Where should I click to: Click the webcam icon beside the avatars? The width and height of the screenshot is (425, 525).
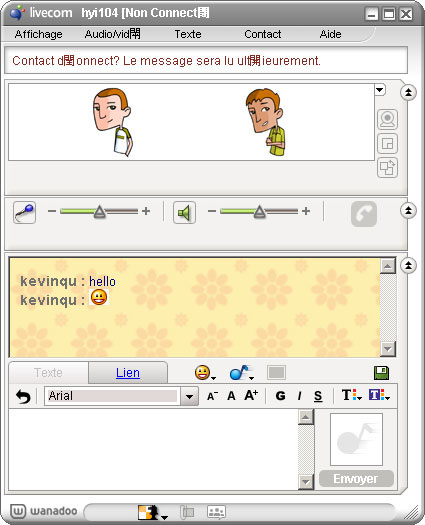pos(387,119)
